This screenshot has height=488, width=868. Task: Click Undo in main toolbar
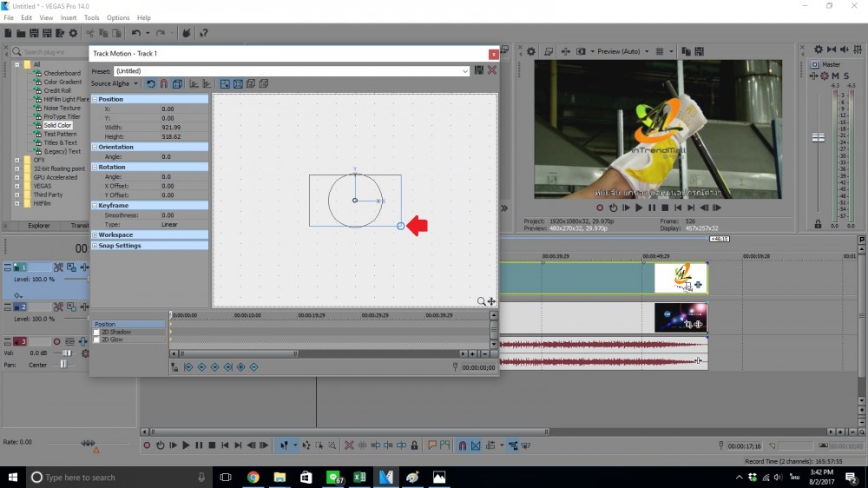pos(136,33)
